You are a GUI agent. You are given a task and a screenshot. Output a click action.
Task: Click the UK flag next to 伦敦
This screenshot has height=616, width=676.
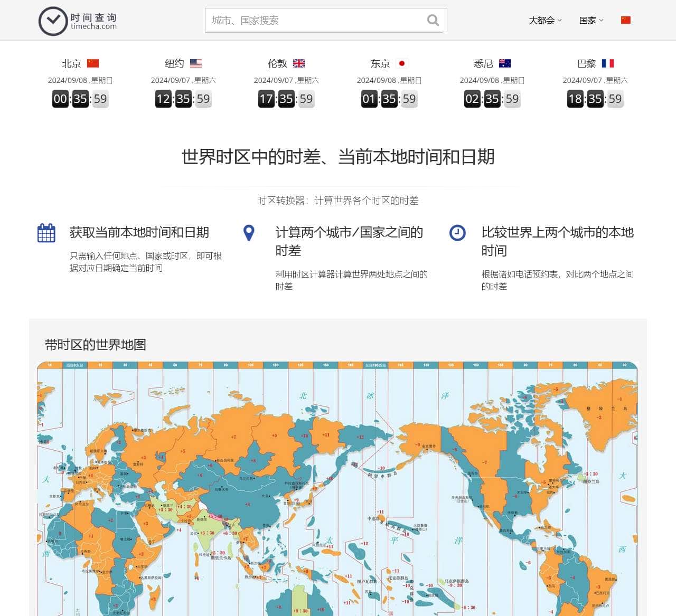click(x=299, y=63)
